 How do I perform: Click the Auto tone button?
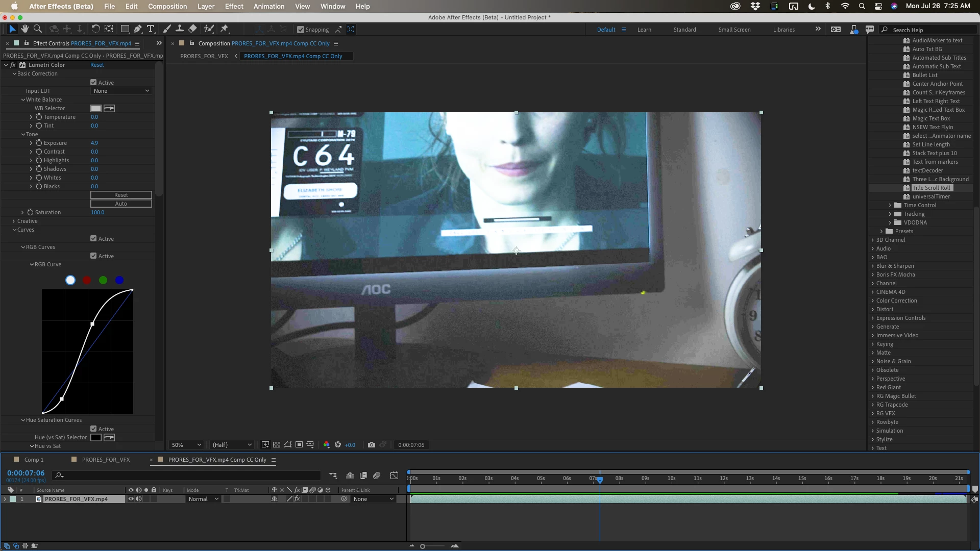pyautogui.click(x=121, y=204)
